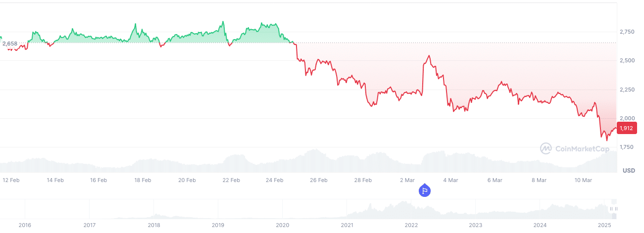Screen dimensions: 644x233
Task: Select the 24 Feb date axis label
Action: click(275, 180)
